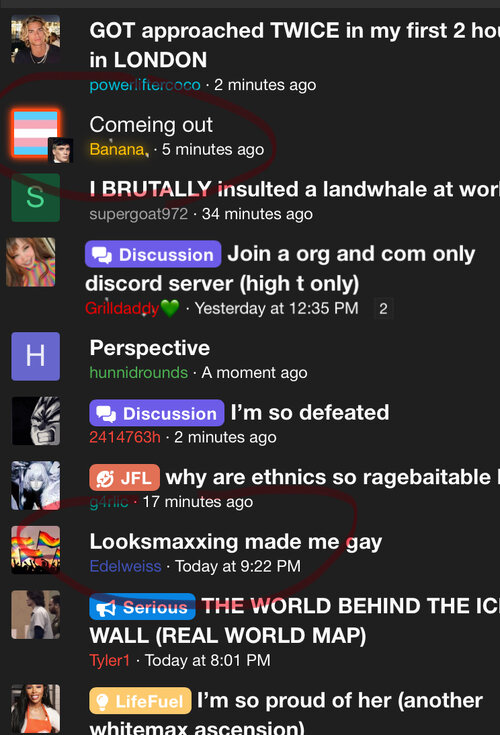500x735 pixels.
Task: Open powerliftercoco's avatar thumbnail
Action: (x=36, y=39)
